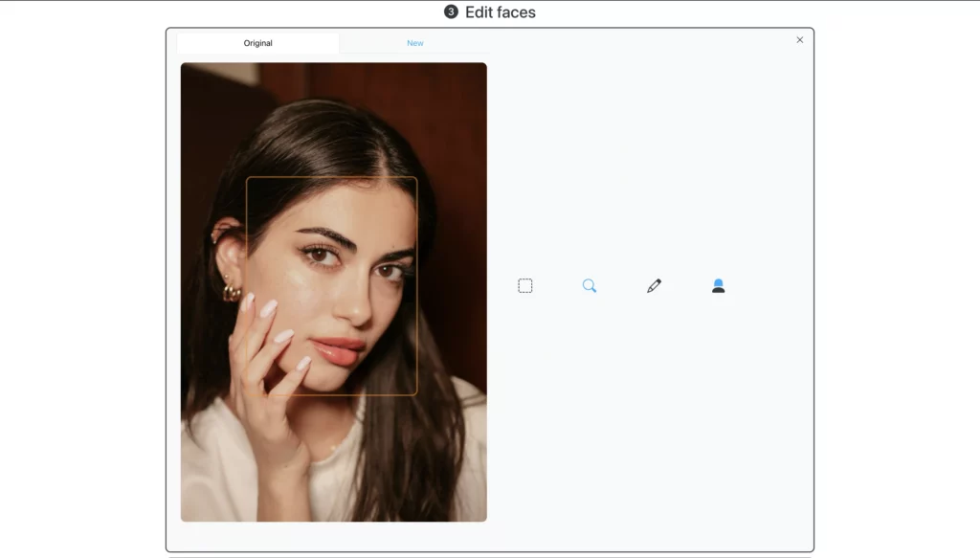Click the Edit faces heading
980x558 pixels.
click(x=500, y=11)
